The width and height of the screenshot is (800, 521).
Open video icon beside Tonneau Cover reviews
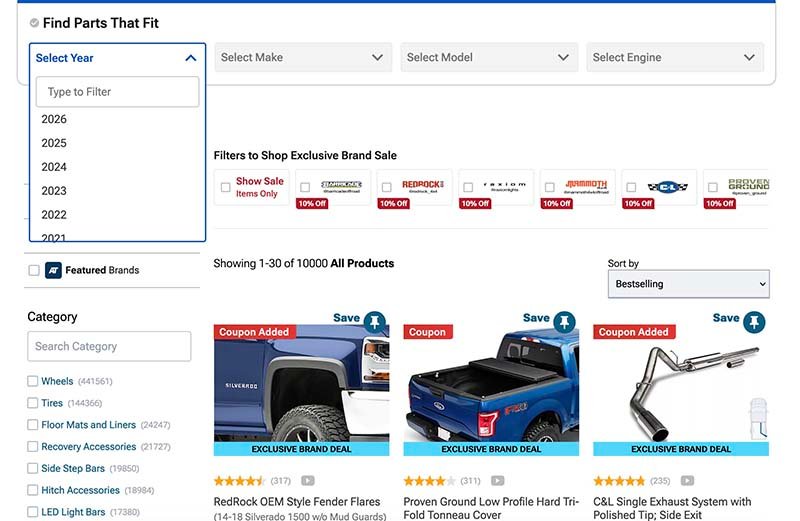[x=498, y=481]
